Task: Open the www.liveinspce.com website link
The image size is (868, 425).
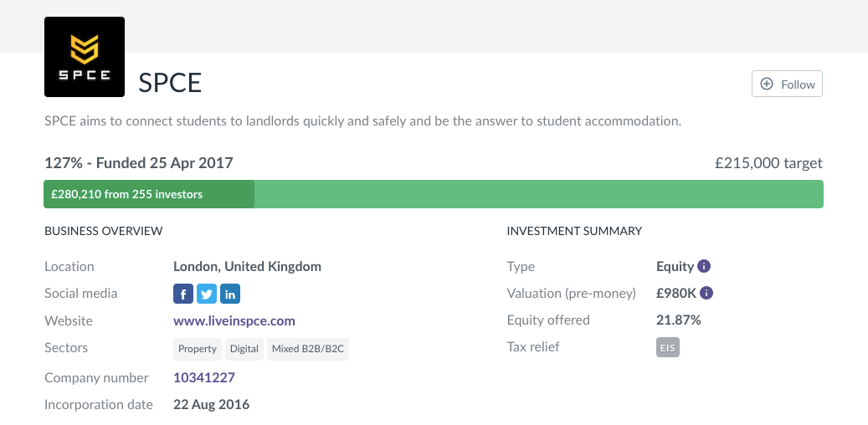Action: 234,321
